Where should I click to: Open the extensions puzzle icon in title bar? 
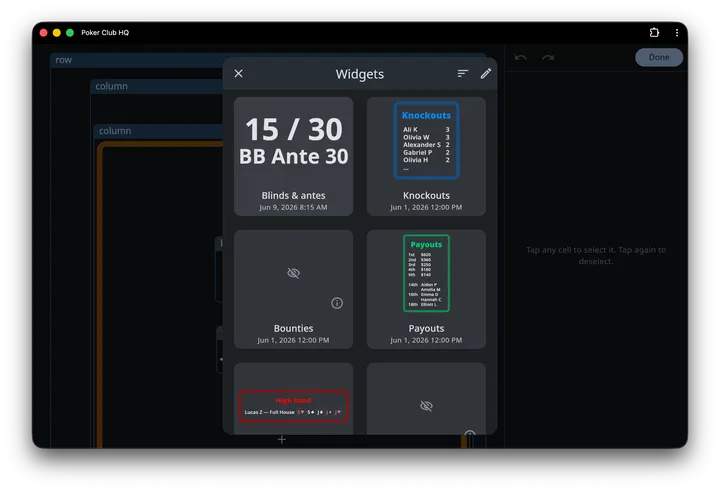point(654,33)
